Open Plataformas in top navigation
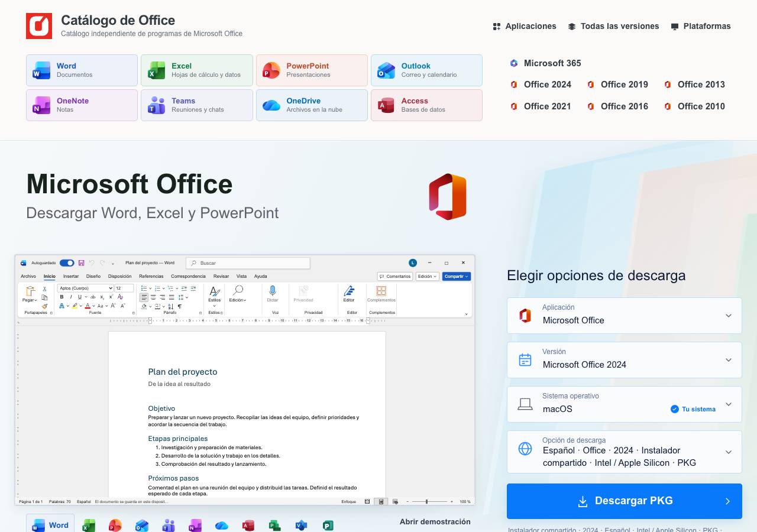Screen dimensions: 757x532 (701, 26)
